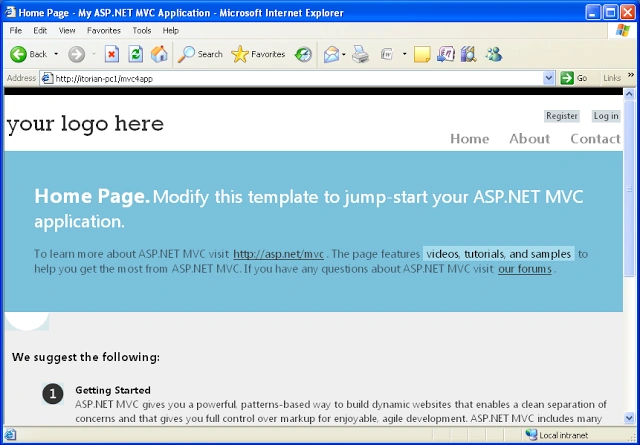Click the highlighted 'videos, tutorials, and samples' text
This screenshot has height=445, width=640.
[498, 254]
